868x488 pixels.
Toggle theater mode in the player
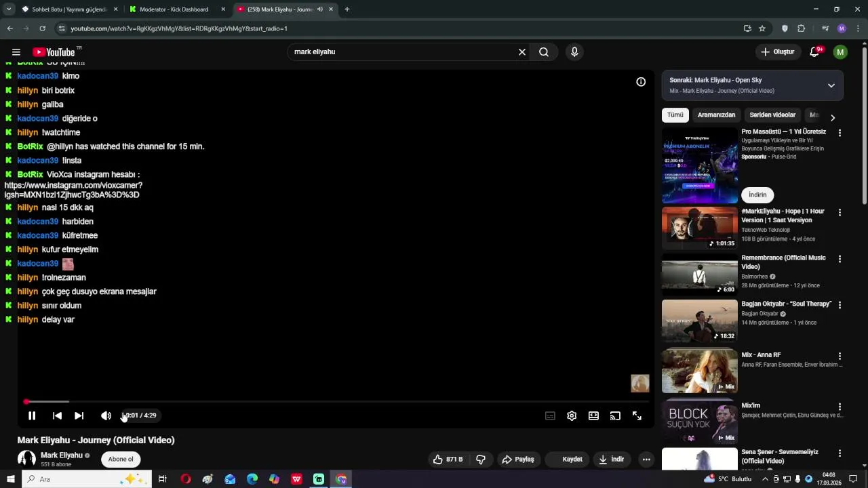pos(593,416)
